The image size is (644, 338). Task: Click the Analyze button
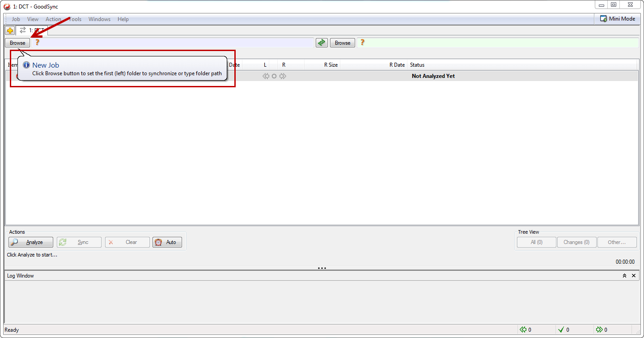[31, 242]
